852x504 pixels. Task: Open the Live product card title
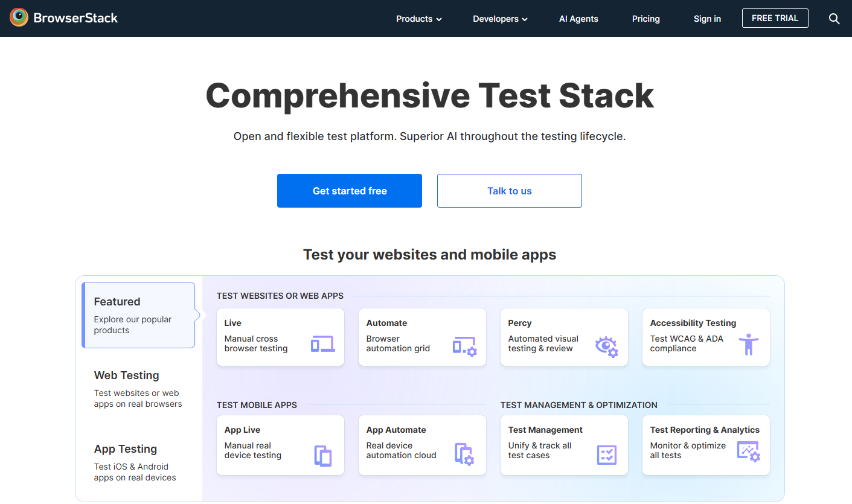click(x=232, y=323)
